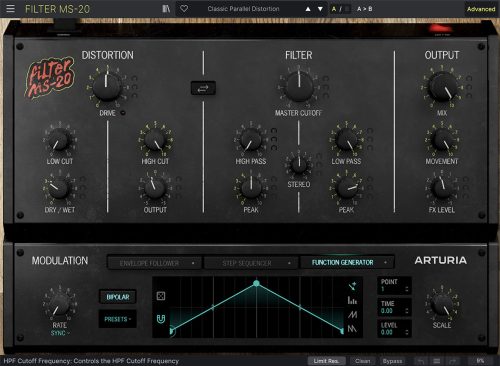Toggle the Advanced panel button
Image resolution: width=500 pixels, height=366 pixels.
point(481,9)
